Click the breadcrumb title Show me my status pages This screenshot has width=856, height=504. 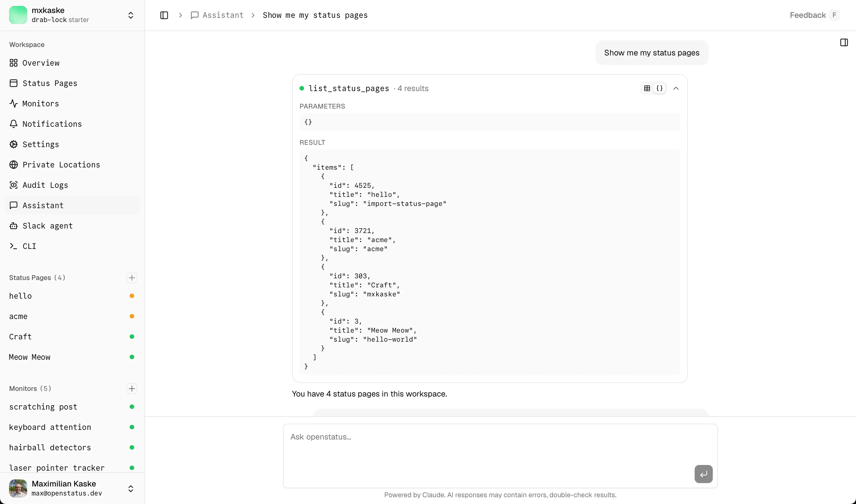tap(315, 15)
